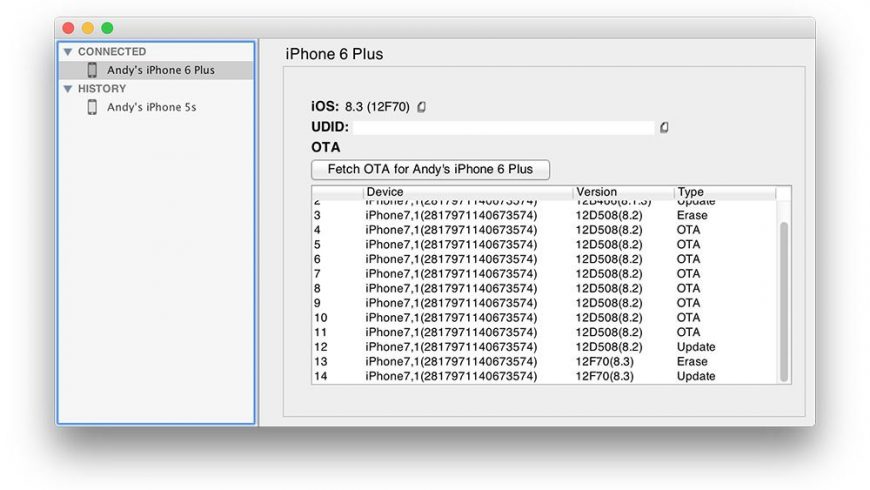870x490 pixels.
Task: Minimize the window with yellow button
Action: coord(88,28)
